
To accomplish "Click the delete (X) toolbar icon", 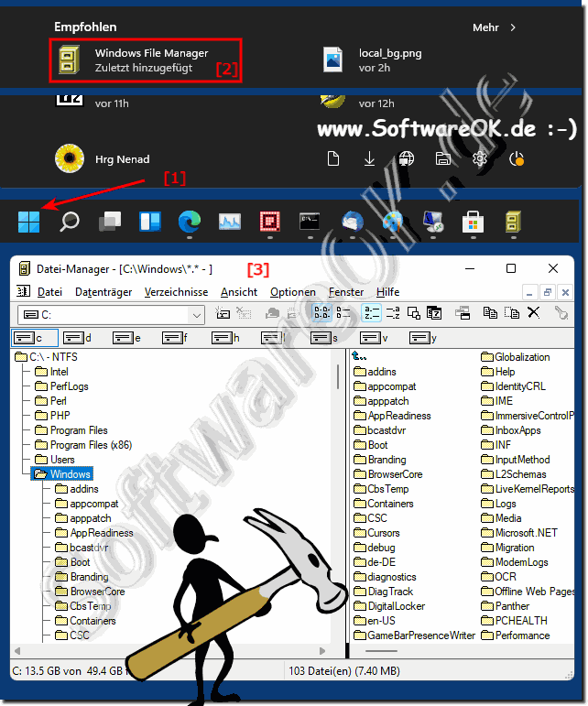I will pos(534,312).
